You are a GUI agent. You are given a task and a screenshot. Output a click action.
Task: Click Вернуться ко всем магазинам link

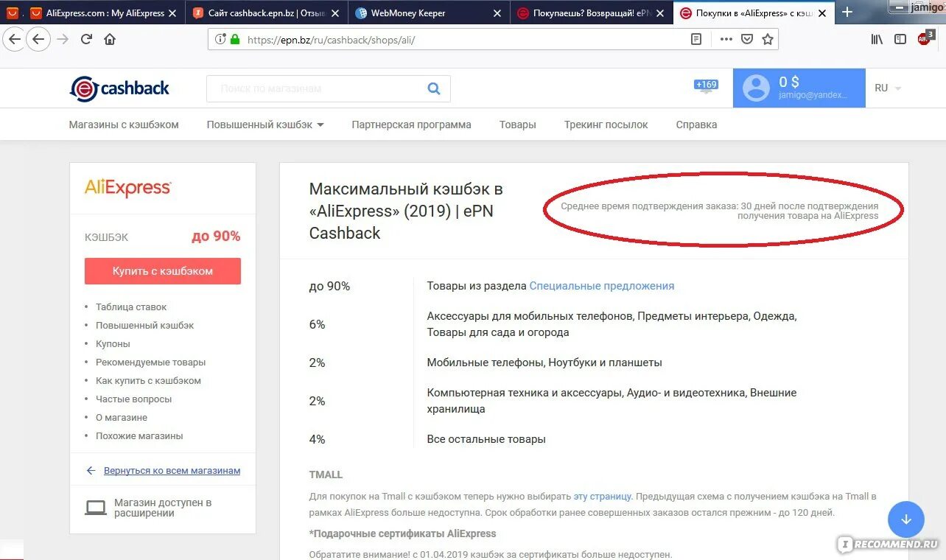click(172, 470)
